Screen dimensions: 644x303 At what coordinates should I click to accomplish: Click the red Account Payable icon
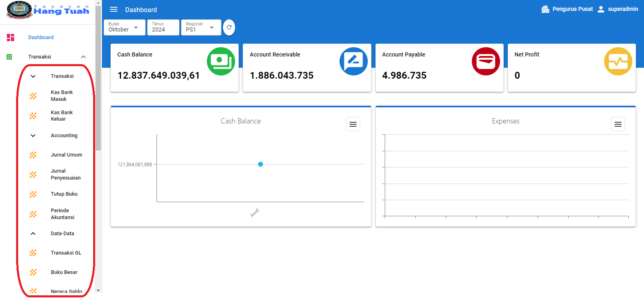(486, 61)
